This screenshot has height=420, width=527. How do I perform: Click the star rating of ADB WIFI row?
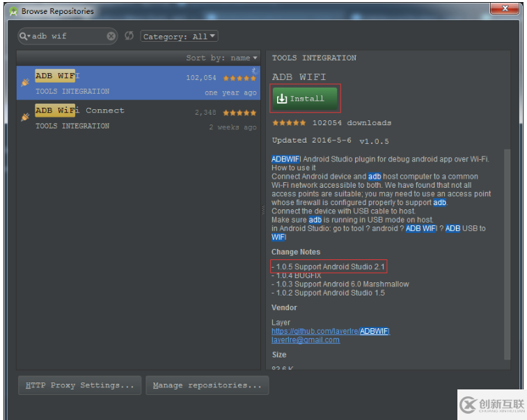click(x=239, y=78)
